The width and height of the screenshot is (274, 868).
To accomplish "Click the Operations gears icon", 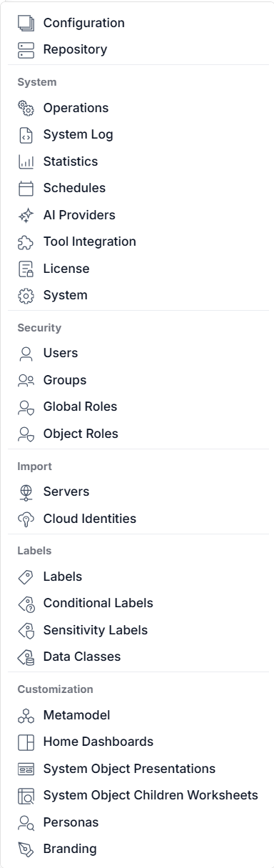I will coord(26,109).
